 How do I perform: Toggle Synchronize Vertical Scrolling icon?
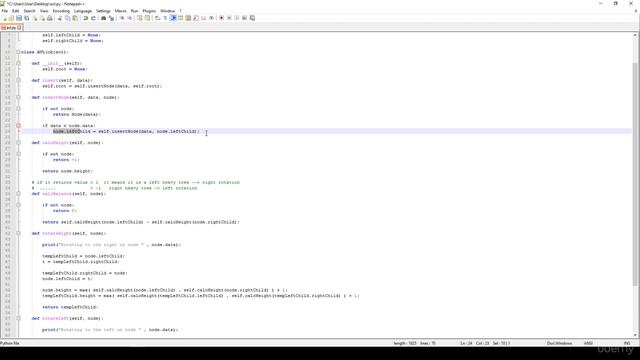click(x=139, y=18)
